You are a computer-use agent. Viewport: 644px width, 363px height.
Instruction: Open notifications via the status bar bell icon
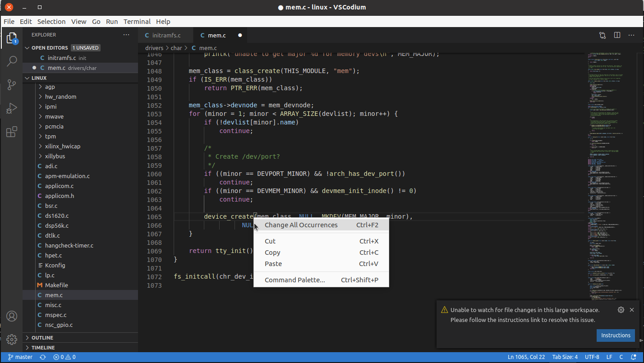[633, 357]
